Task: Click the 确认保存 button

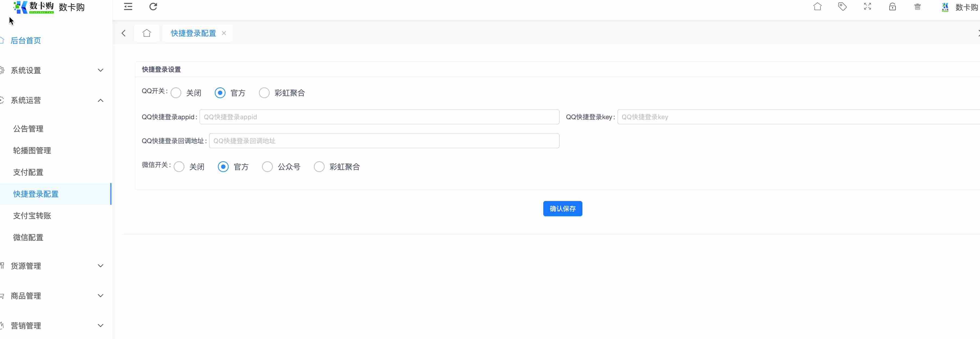Action: pyautogui.click(x=562, y=209)
